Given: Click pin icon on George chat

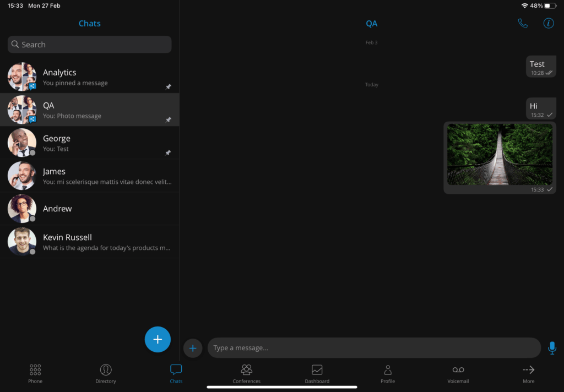Looking at the screenshot, I should point(168,153).
